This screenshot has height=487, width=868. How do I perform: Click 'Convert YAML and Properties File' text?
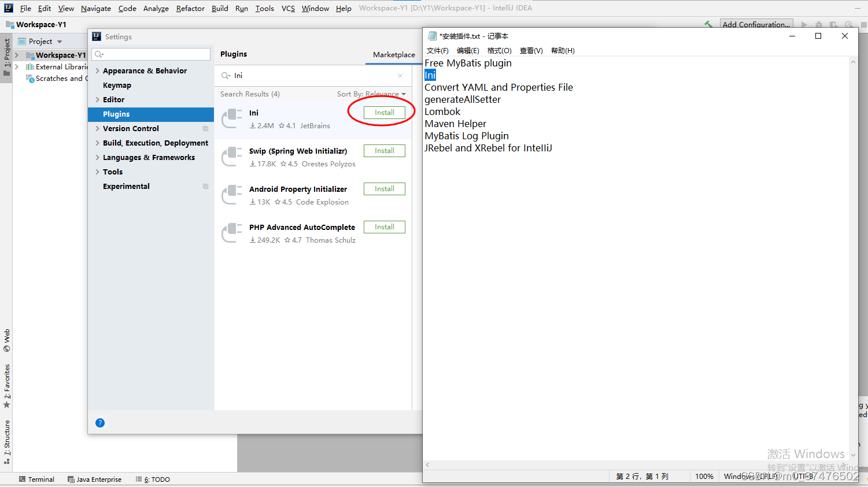click(x=498, y=87)
